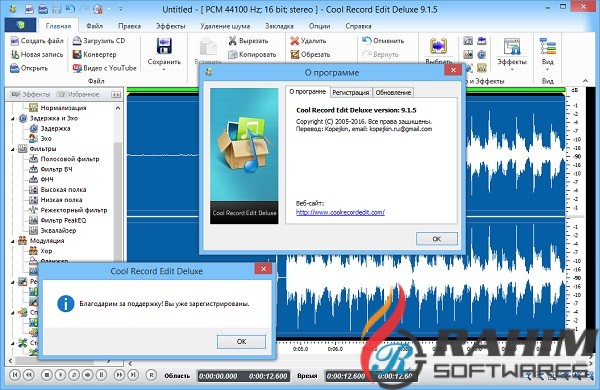Viewport: 600px width, 390px height.
Task: Click the play button
Action: (x=60, y=375)
